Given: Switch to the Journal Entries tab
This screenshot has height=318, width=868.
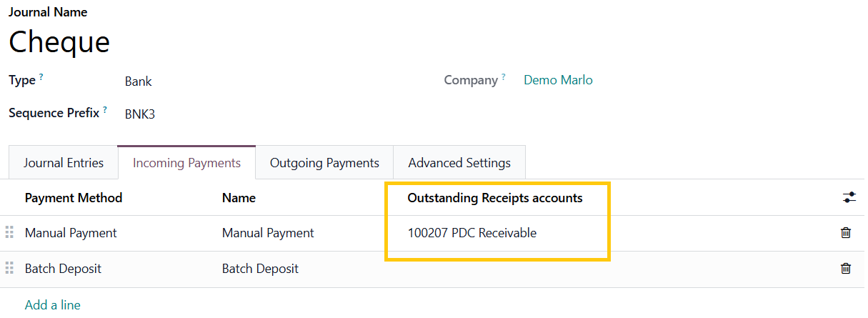Looking at the screenshot, I should pos(64,163).
